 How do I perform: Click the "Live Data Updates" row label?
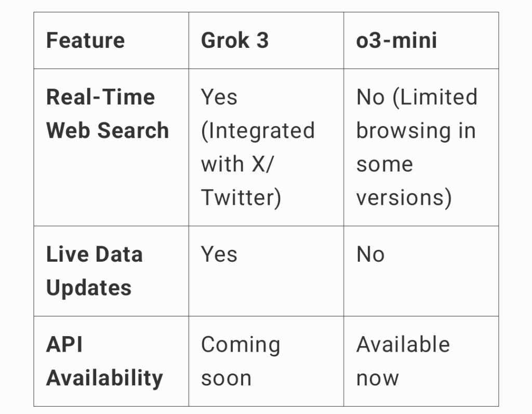click(94, 271)
